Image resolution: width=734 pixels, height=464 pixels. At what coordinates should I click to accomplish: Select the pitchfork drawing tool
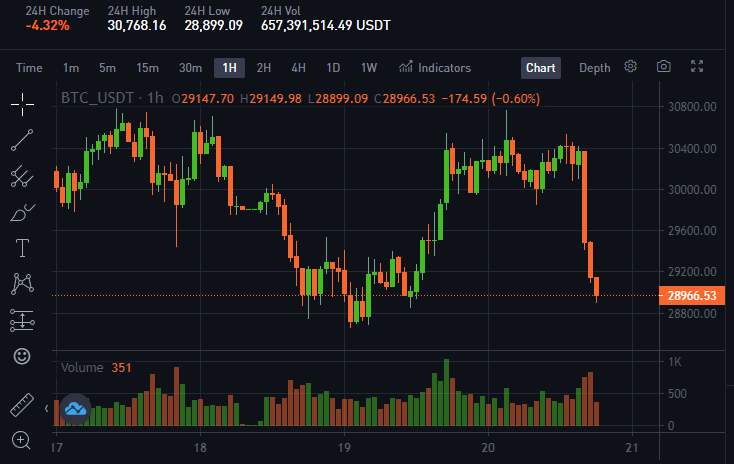[22, 177]
